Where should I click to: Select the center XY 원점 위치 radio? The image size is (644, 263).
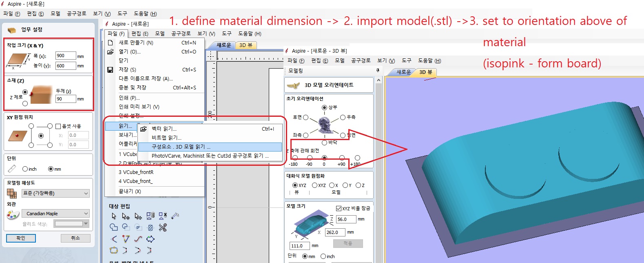click(x=41, y=136)
